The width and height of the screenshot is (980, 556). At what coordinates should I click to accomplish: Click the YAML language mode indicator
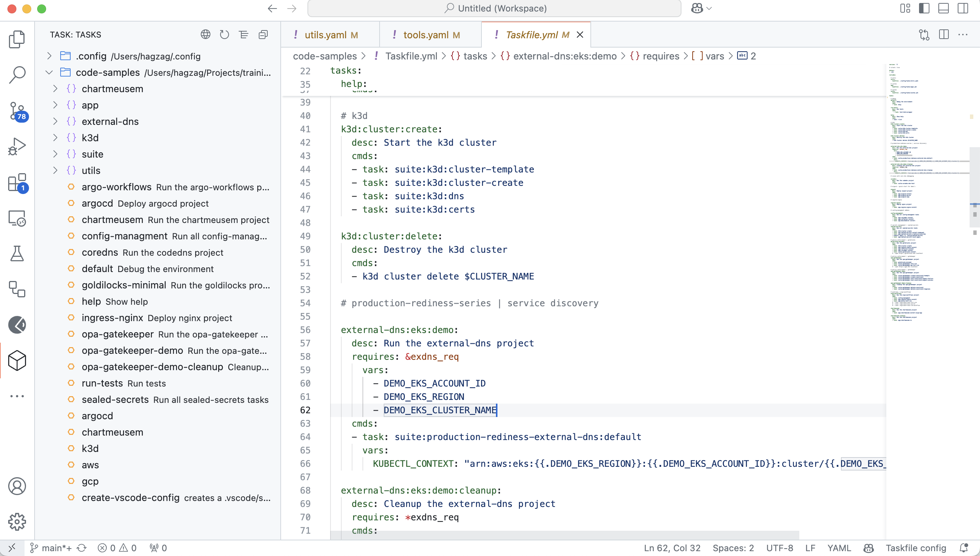point(839,548)
